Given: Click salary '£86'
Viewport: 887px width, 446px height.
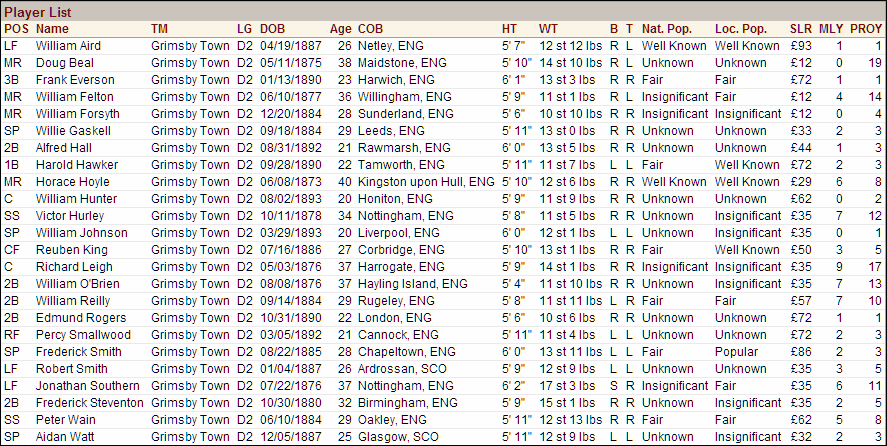Looking at the screenshot, I should click(x=800, y=351).
